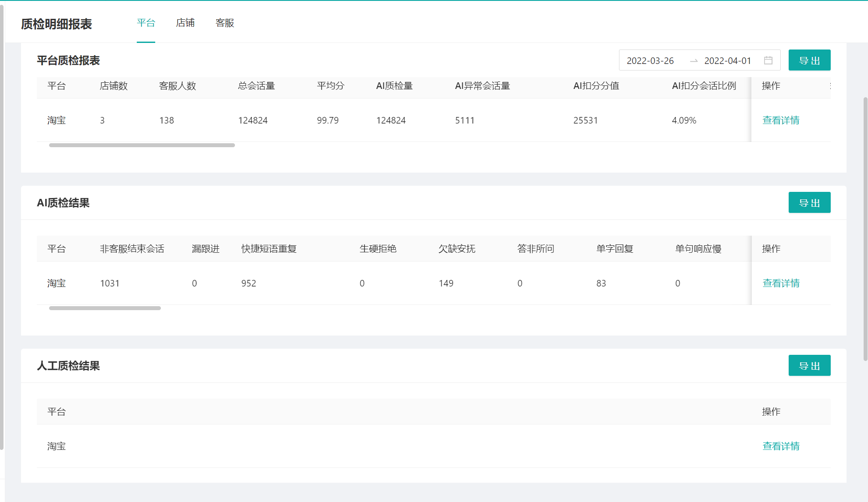
Task: Click the 单句响应慢 column header
Action: [x=698, y=249]
